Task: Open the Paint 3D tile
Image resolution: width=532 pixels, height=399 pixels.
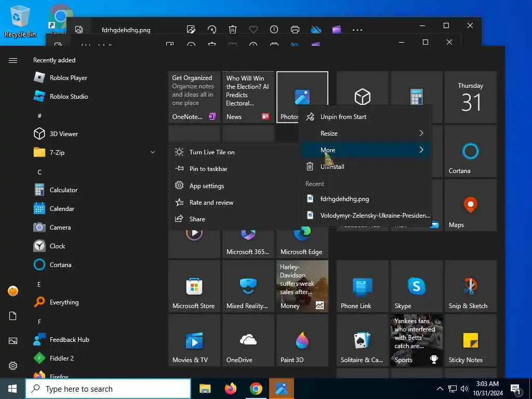Action: [x=302, y=340]
